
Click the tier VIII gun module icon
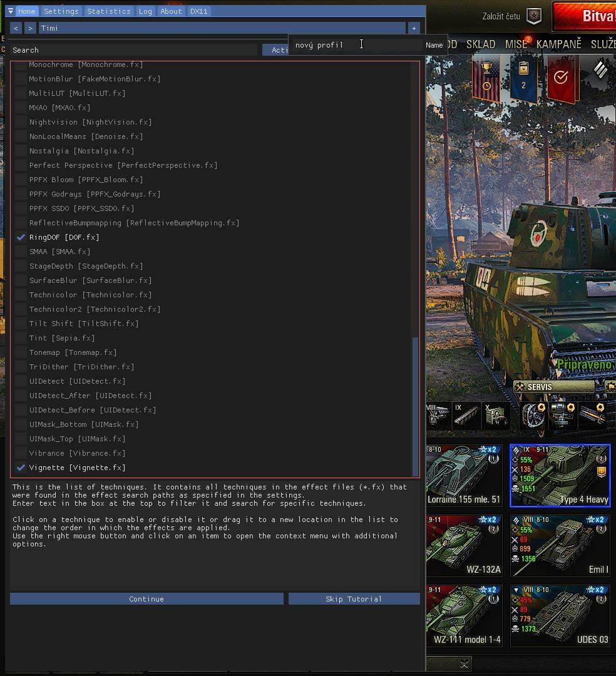coord(439,415)
